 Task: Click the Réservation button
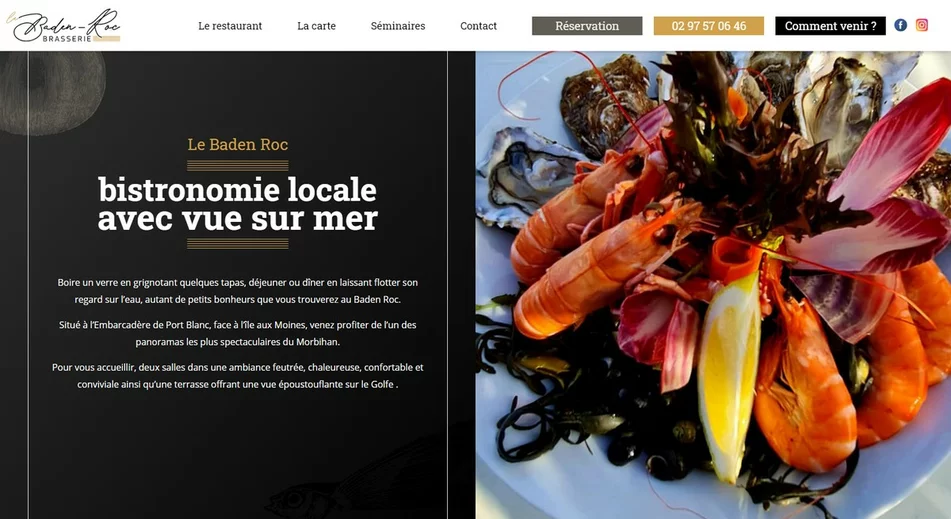(587, 26)
